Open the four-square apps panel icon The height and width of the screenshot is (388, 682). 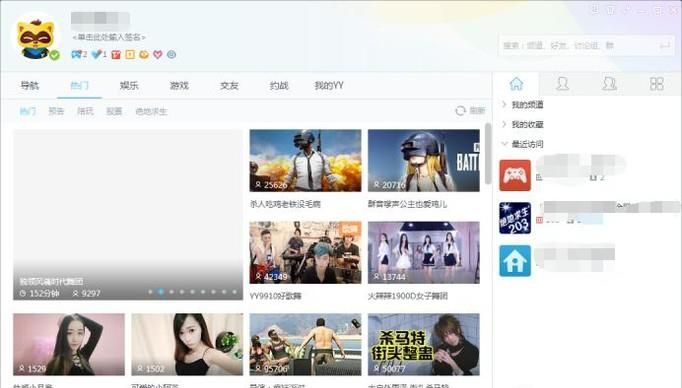(656, 84)
